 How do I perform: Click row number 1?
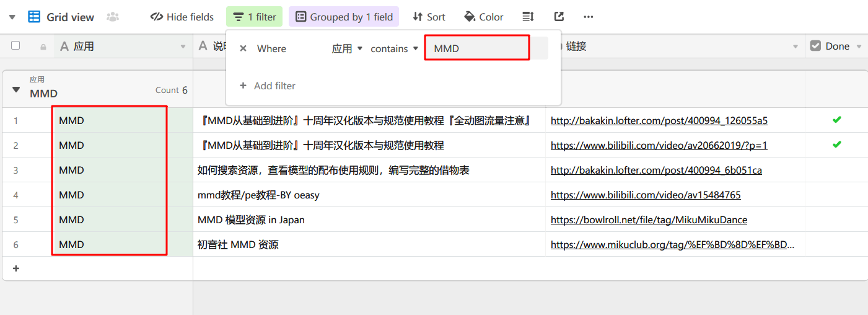(x=16, y=121)
